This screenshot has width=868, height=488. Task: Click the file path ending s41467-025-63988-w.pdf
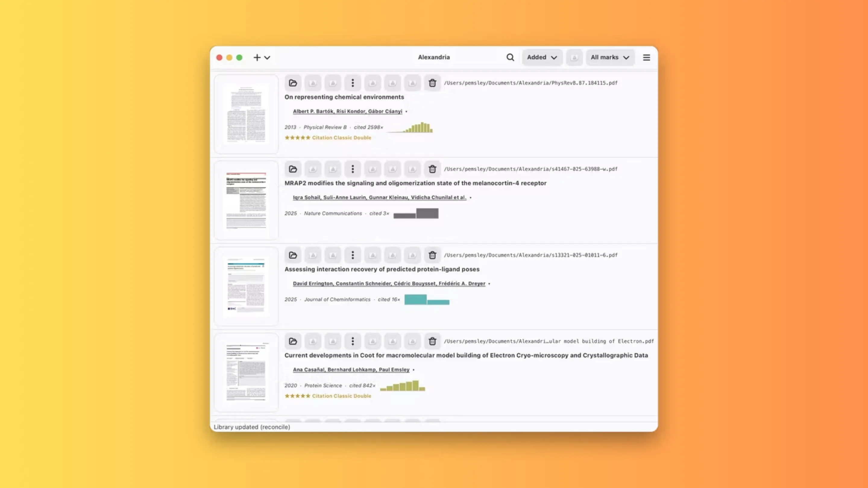530,169
